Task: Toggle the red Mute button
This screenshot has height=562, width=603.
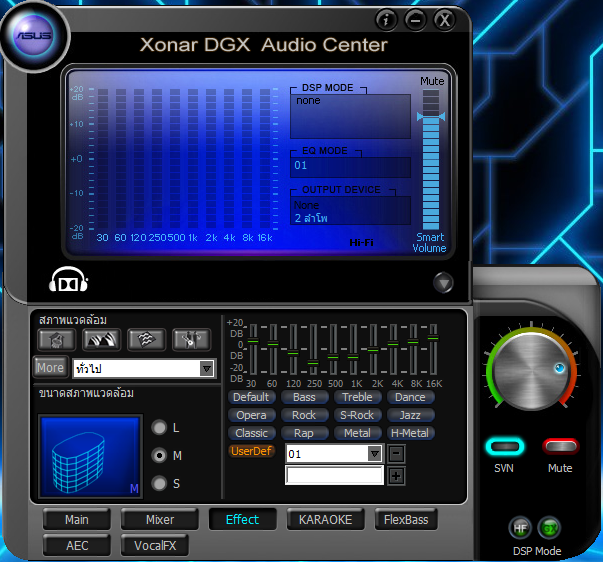Action: [561, 447]
